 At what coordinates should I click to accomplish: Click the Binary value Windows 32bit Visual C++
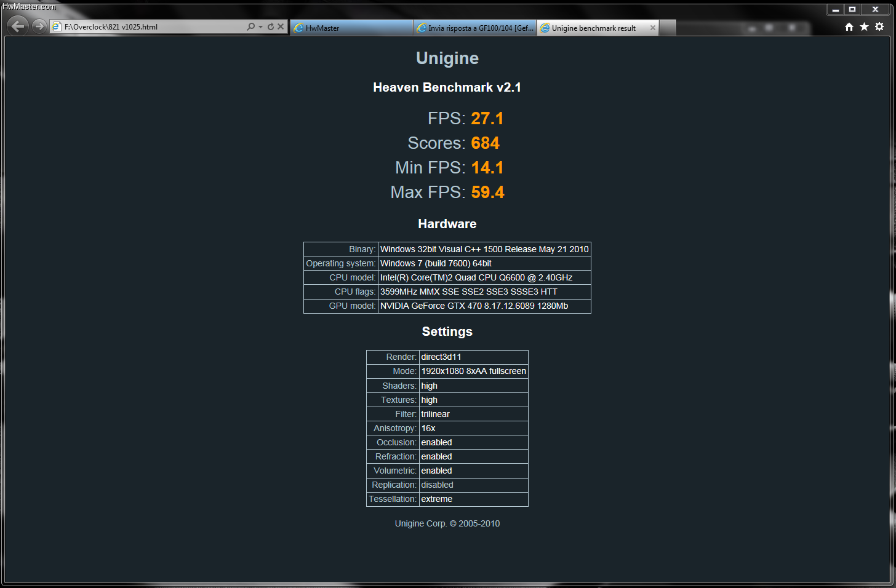pyautogui.click(x=484, y=249)
